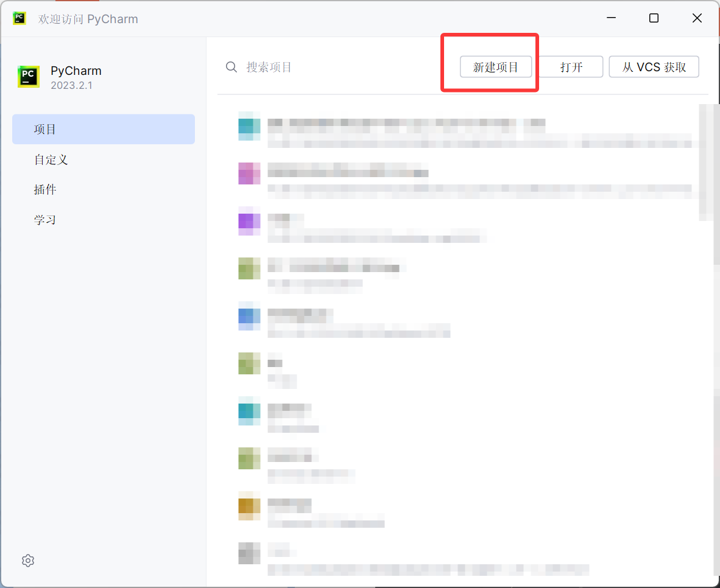Click the PyCharm title bar icon

19,18
